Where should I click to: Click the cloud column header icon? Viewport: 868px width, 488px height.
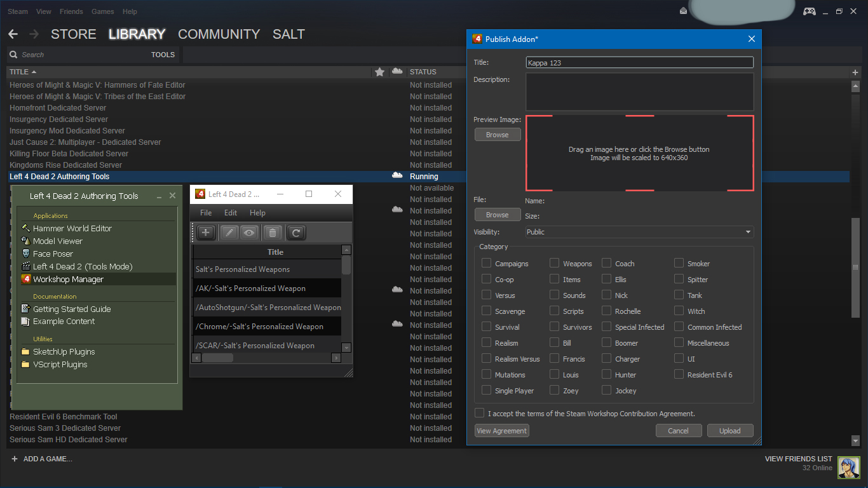398,71
